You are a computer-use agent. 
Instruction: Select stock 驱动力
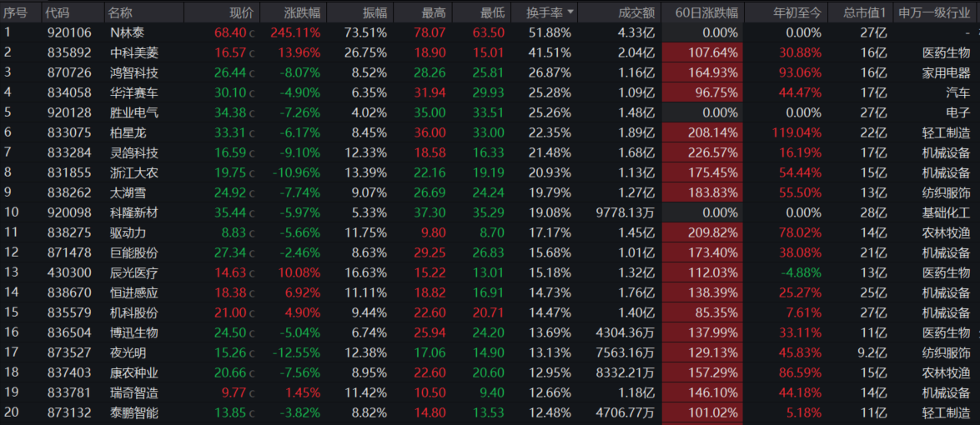tap(127, 232)
